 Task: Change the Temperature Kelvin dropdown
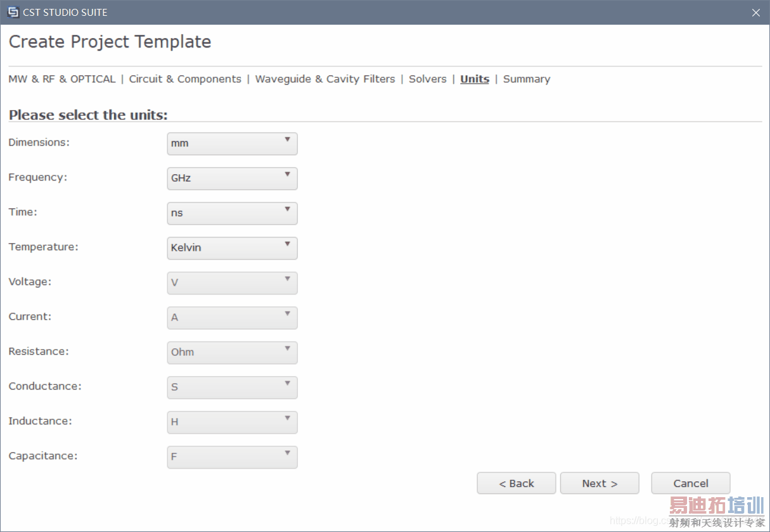point(232,248)
